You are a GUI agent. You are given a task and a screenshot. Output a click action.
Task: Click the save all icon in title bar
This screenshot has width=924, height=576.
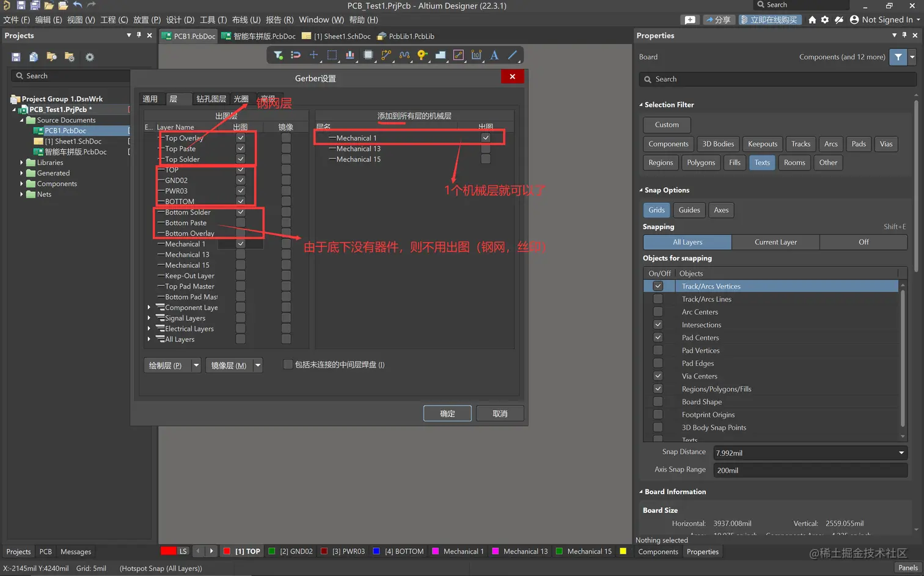coord(35,5)
